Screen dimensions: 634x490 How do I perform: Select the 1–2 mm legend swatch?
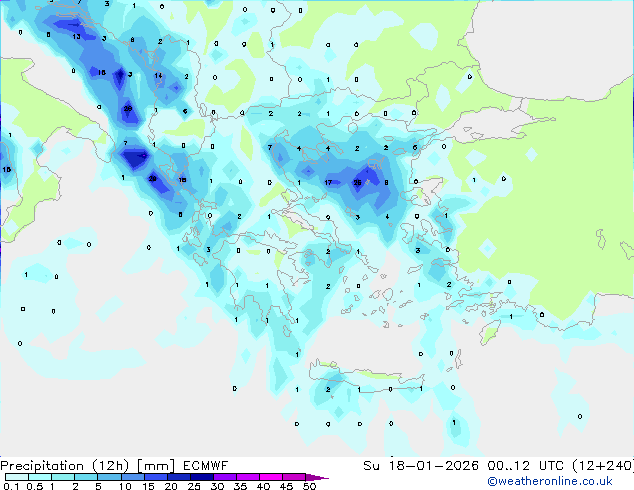pyautogui.click(x=63, y=477)
